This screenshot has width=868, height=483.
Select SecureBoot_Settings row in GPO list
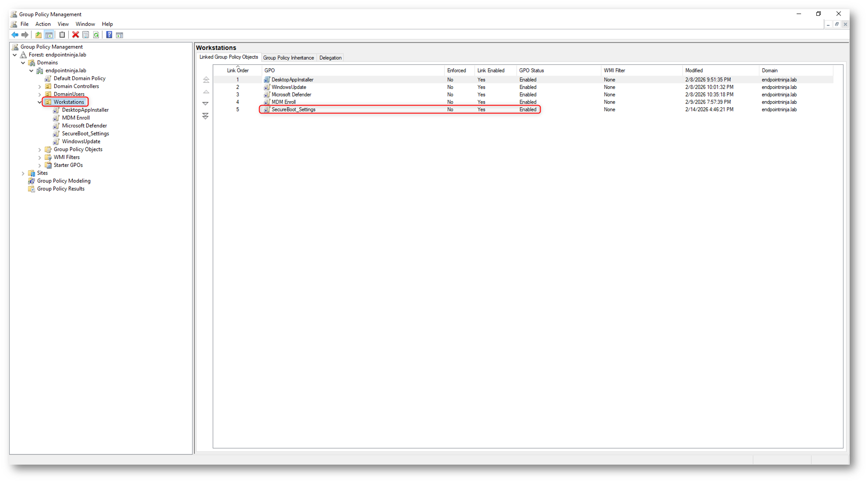[293, 110]
